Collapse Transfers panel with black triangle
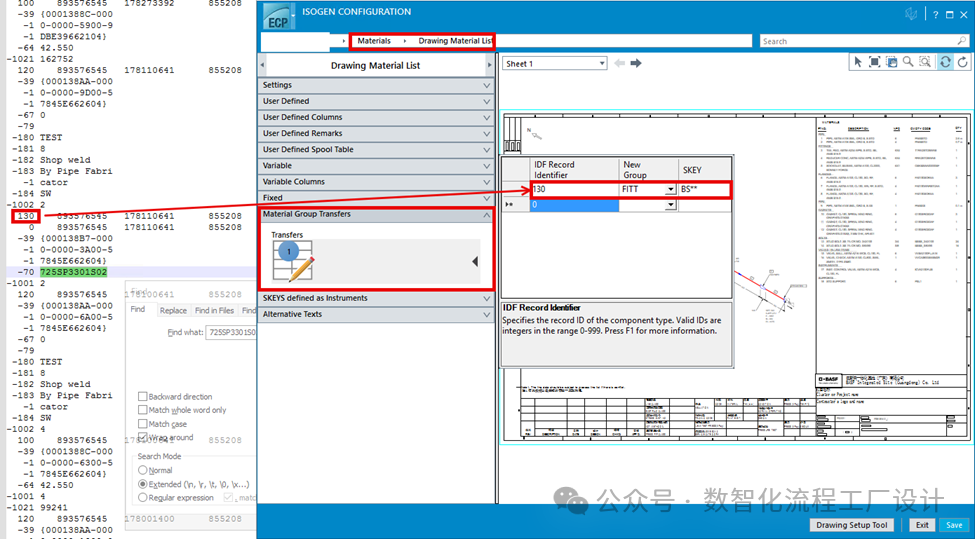Viewport: 975px width, 539px height. [x=475, y=262]
